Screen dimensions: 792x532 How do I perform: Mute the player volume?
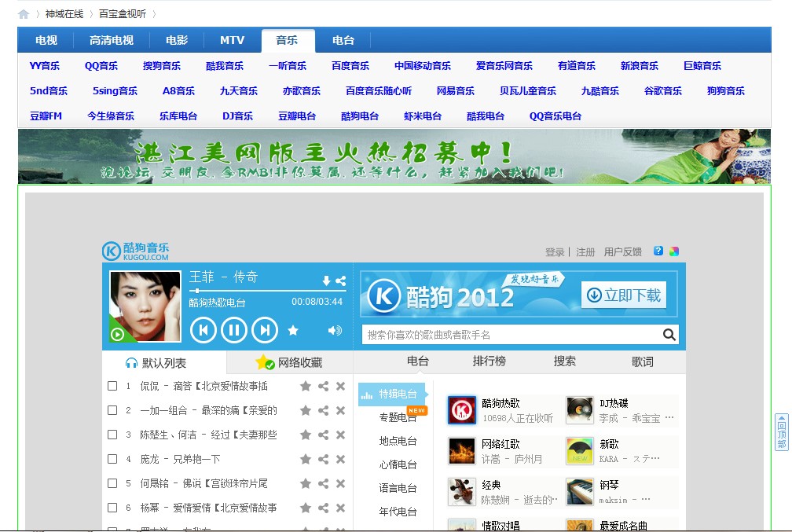334,331
